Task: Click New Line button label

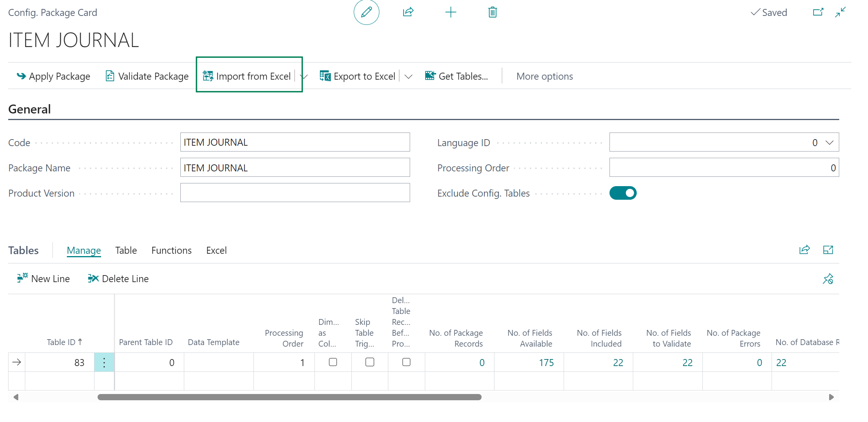Action: pyautogui.click(x=51, y=279)
